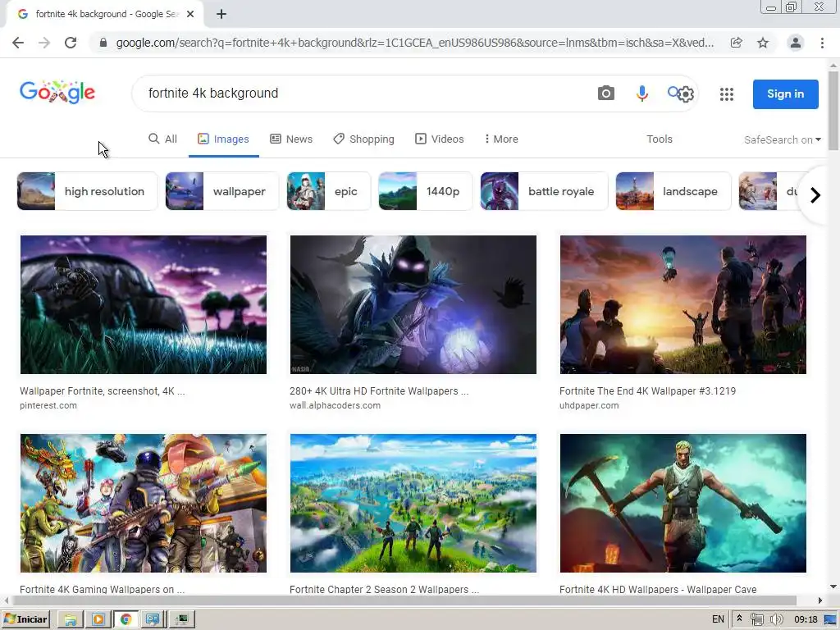
Task: Open the file explorer taskbar icon
Action: pos(71,619)
